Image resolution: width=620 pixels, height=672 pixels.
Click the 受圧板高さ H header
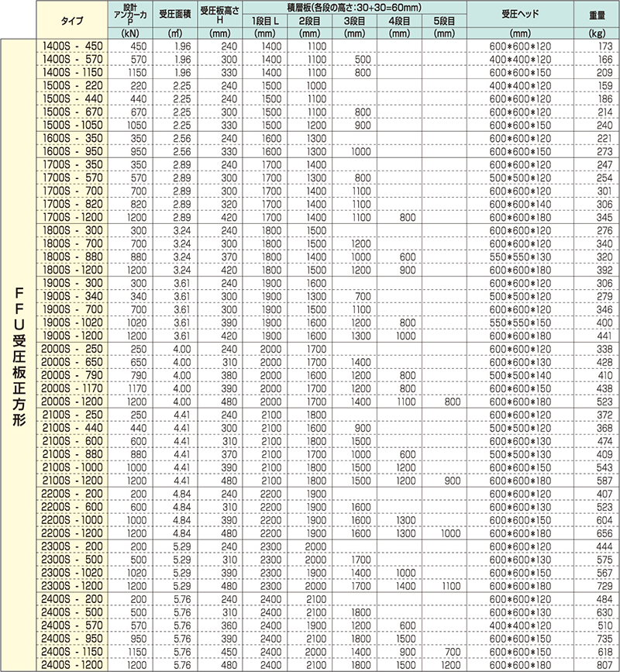220,15
